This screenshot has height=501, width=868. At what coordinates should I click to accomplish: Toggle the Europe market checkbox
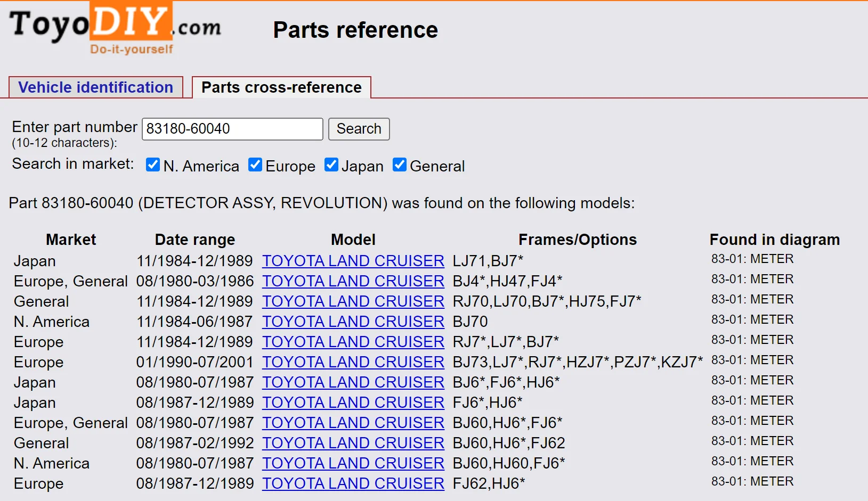coord(255,165)
